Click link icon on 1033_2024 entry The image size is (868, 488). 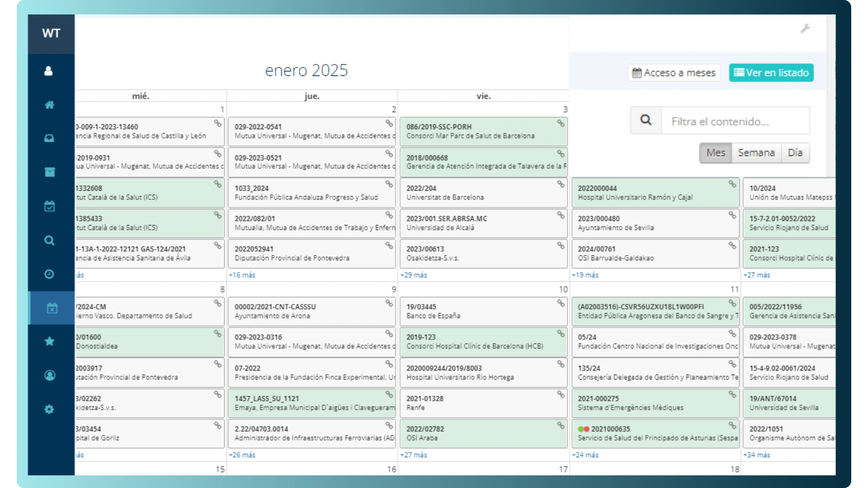[x=389, y=184]
